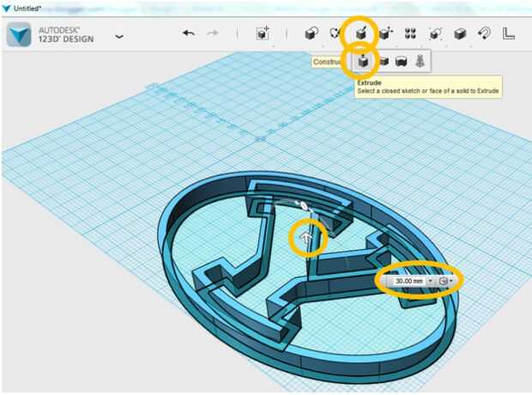Click the extrude direction arrow manipulator
The width and height of the screenshot is (532, 395).
point(306,238)
